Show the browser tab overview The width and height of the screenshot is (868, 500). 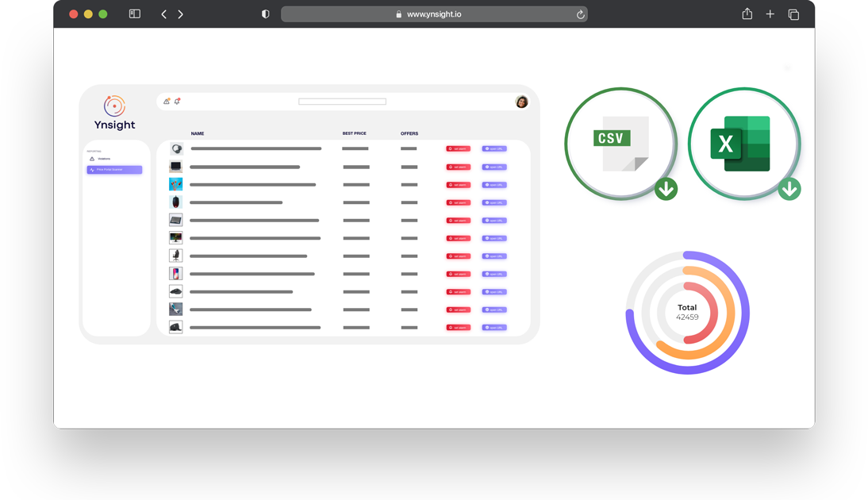[x=793, y=14]
